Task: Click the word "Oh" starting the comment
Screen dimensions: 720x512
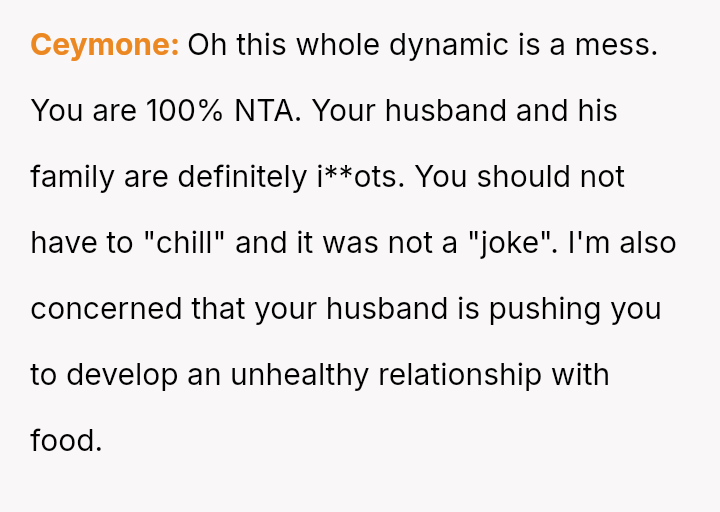Action: tap(208, 45)
